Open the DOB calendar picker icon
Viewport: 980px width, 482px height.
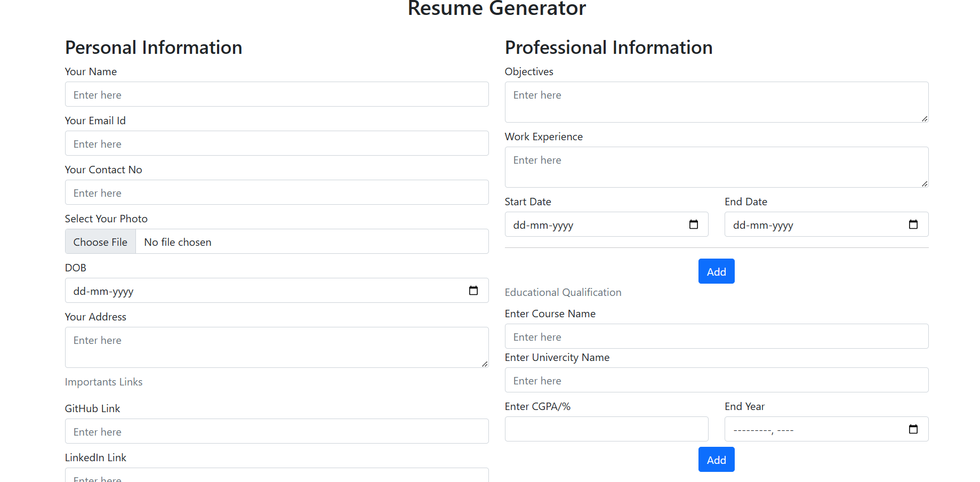[x=473, y=291]
